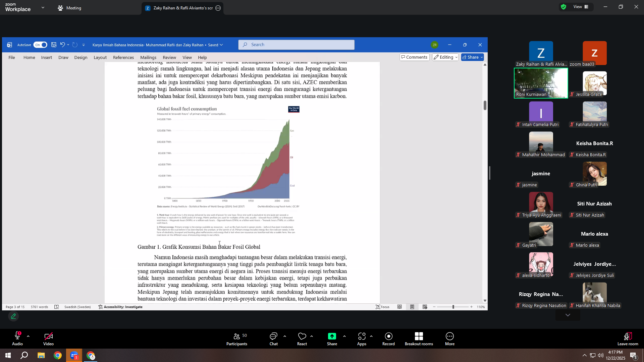Open the Insert ribbon tab
The width and height of the screenshot is (644, 362).
tap(47, 57)
